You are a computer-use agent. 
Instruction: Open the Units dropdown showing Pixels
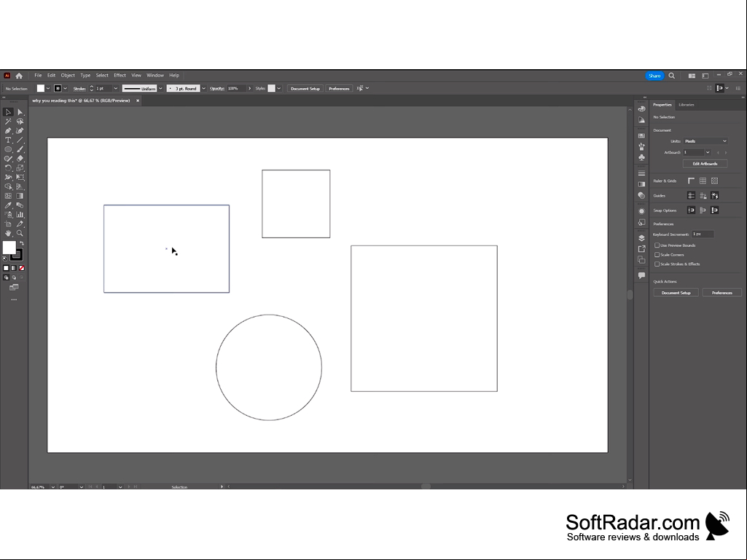(x=705, y=141)
